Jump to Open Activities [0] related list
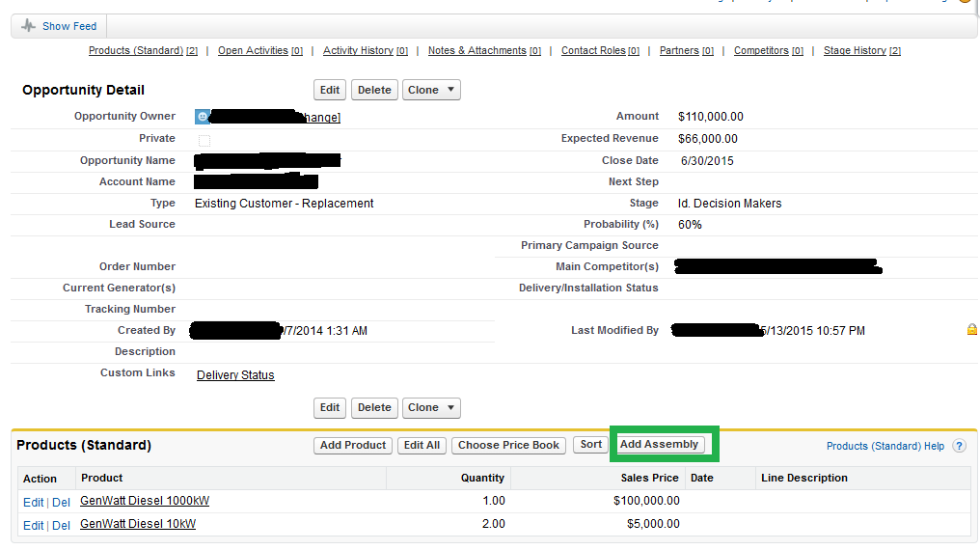The width and height of the screenshot is (980, 550). (260, 50)
